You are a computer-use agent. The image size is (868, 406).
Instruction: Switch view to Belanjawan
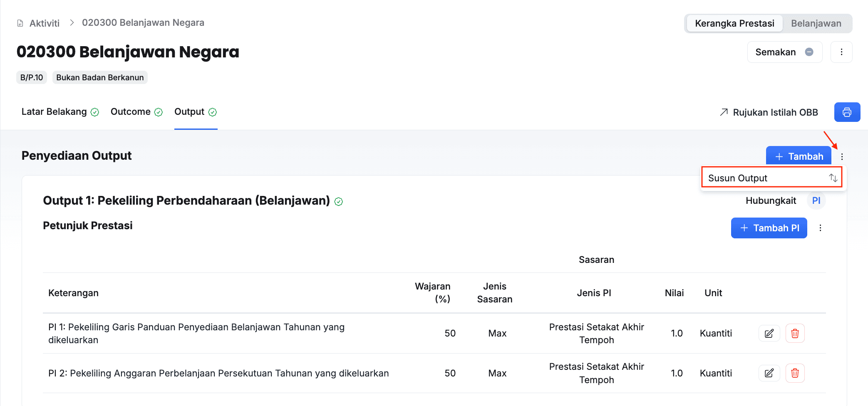(816, 23)
